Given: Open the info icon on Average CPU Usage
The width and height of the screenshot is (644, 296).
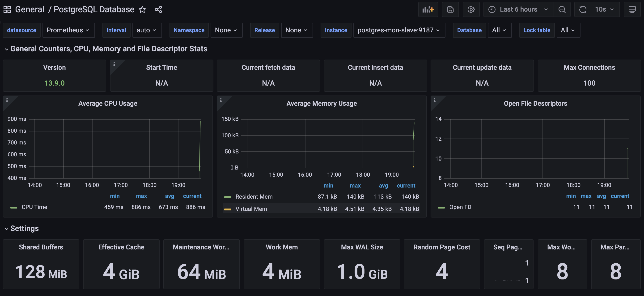Looking at the screenshot, I should (x=7, y=100).
